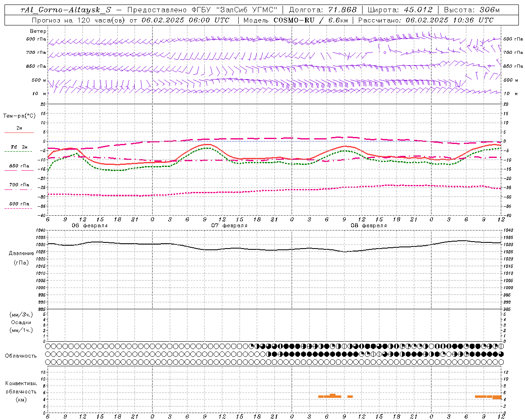Screen dimensions: 525x420
Task: Click the black pressure curve
Action: (274, 250)
